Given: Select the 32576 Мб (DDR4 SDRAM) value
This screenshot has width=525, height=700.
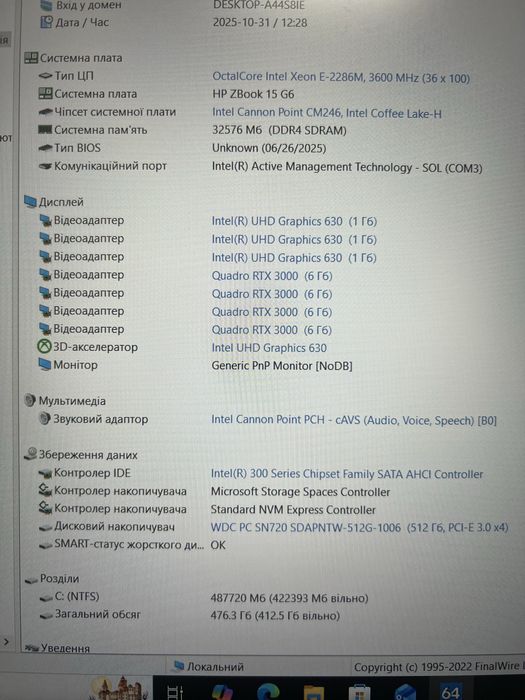Looking at the screenshot, I should click(x=279, y=130).
